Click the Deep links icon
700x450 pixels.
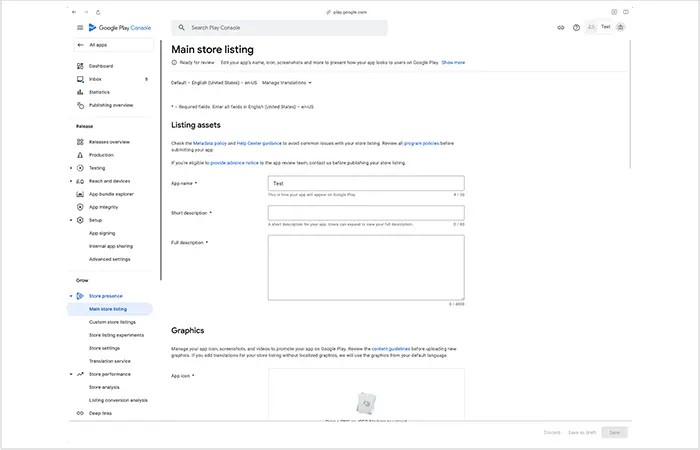[x=80, y=413]
